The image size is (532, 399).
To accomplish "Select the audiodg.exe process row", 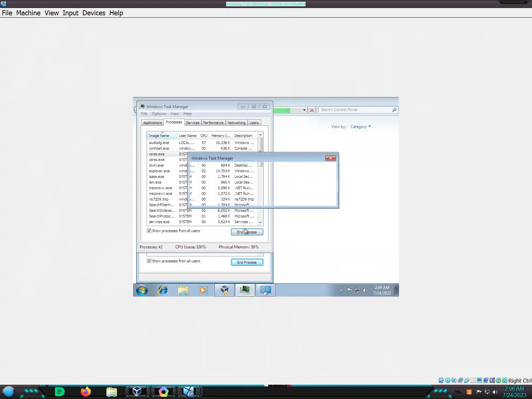I will pyautogui.click(x=202, y=143).
